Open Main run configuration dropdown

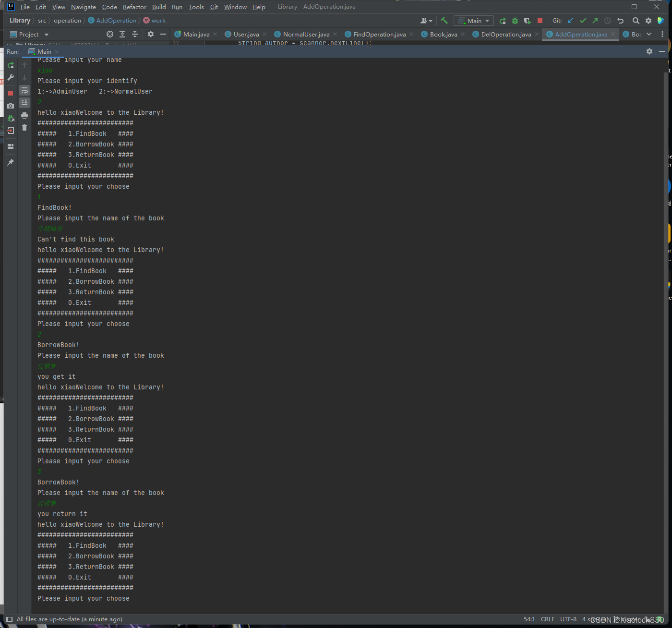[474, 21]
